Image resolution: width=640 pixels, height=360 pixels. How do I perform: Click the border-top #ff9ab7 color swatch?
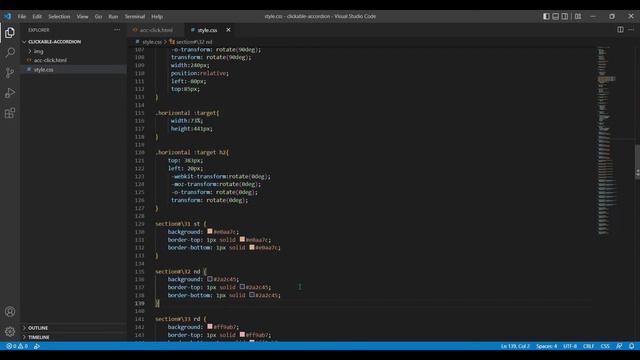[x=242, y=335]
